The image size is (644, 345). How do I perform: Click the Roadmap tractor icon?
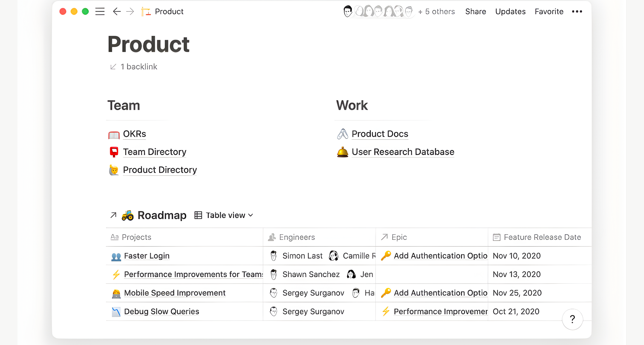128,215
